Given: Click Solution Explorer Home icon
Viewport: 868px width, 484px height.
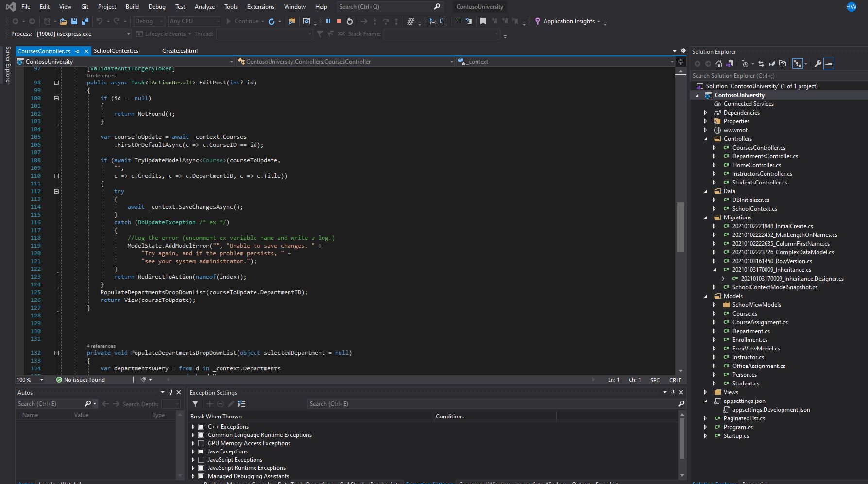Looking at the screenshot, I should pos(719,64).
